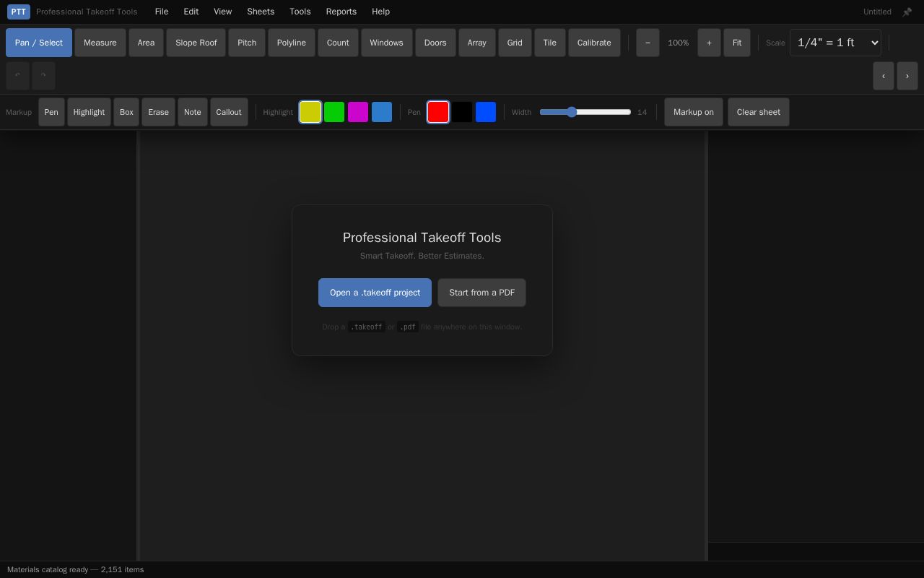Click the Clear sheet button
The height and width of the screenshot is (578, 924).
tap(759, 112)
